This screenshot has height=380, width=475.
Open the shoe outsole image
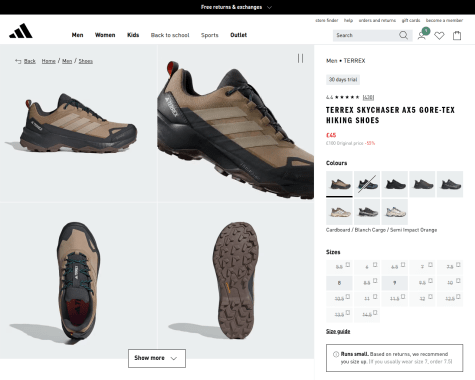click(236, 281)
